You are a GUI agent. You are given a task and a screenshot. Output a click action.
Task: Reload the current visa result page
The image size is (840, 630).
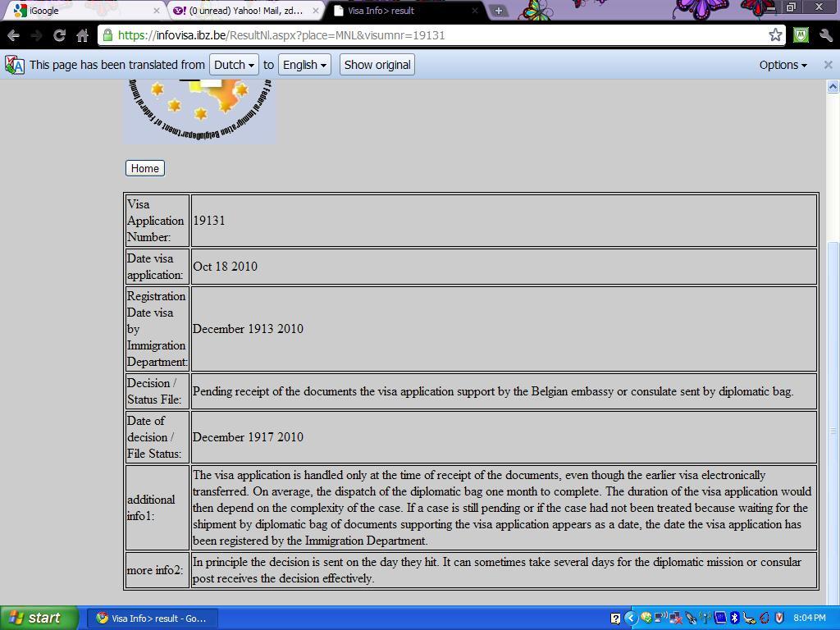(59, 36)
